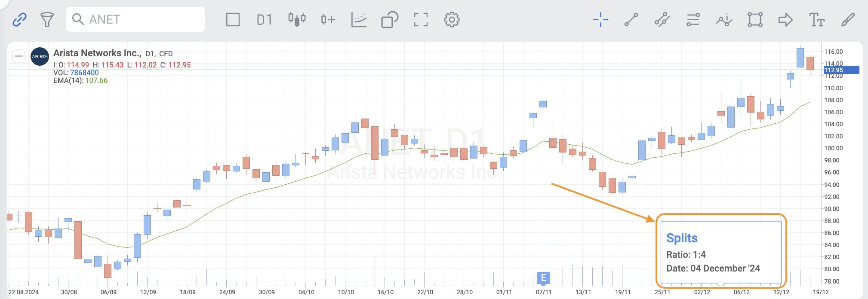
Task: Click the 19/12 date axis label
Action: pos(821,292)
